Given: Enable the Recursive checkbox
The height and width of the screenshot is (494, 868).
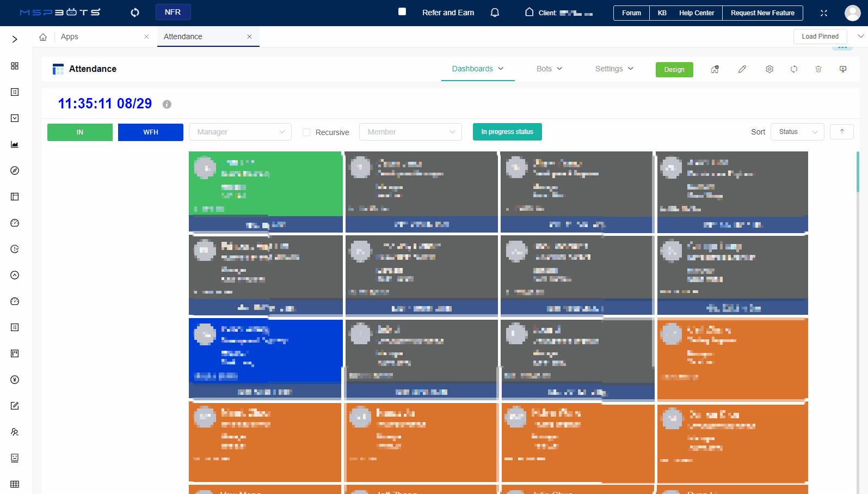Looking at the screenshot, I should coord(306,132).
